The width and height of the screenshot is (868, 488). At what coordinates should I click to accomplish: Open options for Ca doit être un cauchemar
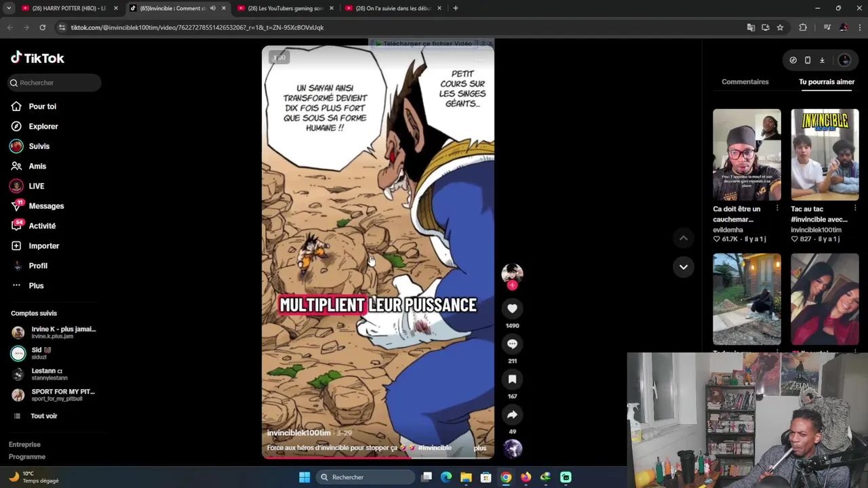[777, 209]
